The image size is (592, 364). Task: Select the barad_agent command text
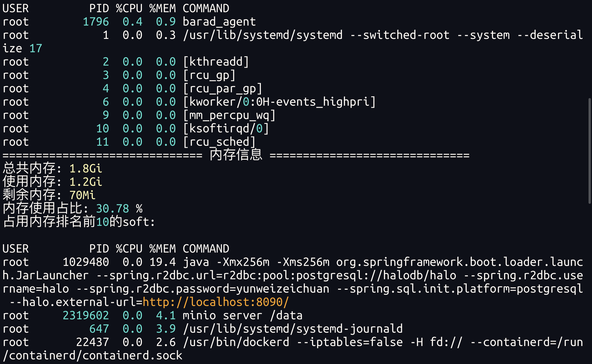219,22
